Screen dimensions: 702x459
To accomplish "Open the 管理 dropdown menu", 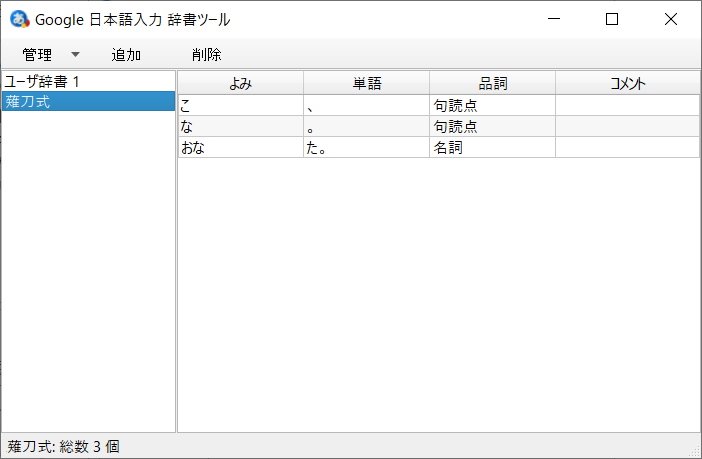I will click(50, 55).
